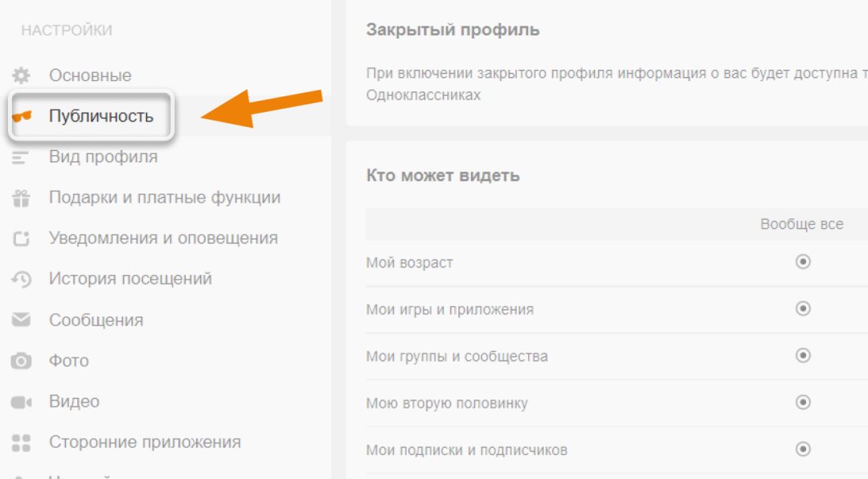Click the orange sunglasses Публичность icon

tap(22, 117)
